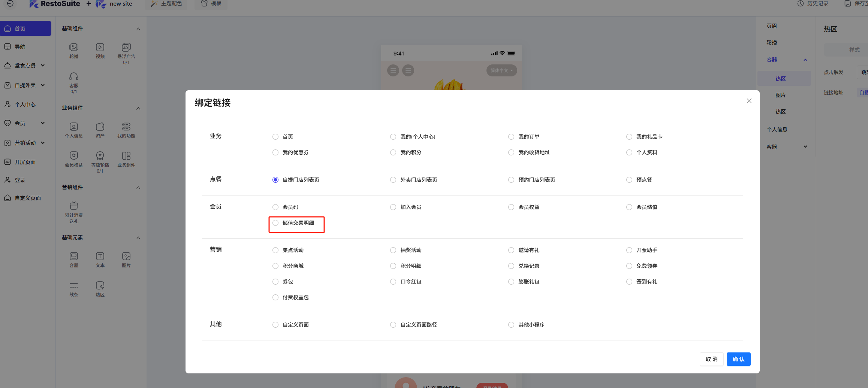The height and width of the screenshot is (388, 868).
Task: Select the 我的功能 component icon
Action: [126, 127]
